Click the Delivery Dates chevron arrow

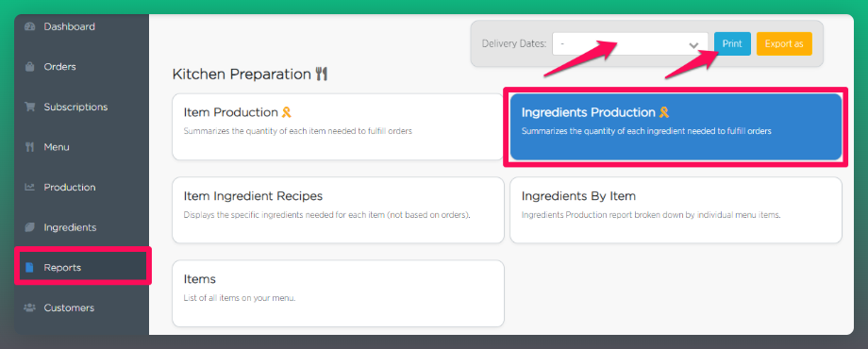[693, 44]
